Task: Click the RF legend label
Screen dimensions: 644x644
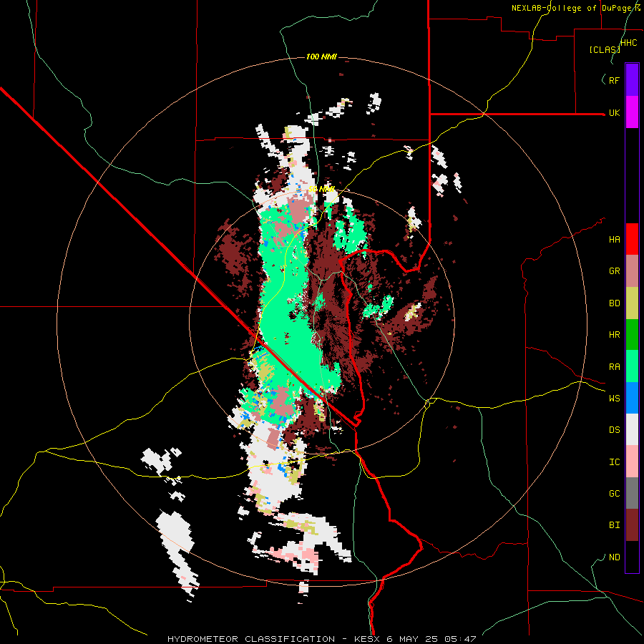Action: pyautogui.click(x=614, y=80)
